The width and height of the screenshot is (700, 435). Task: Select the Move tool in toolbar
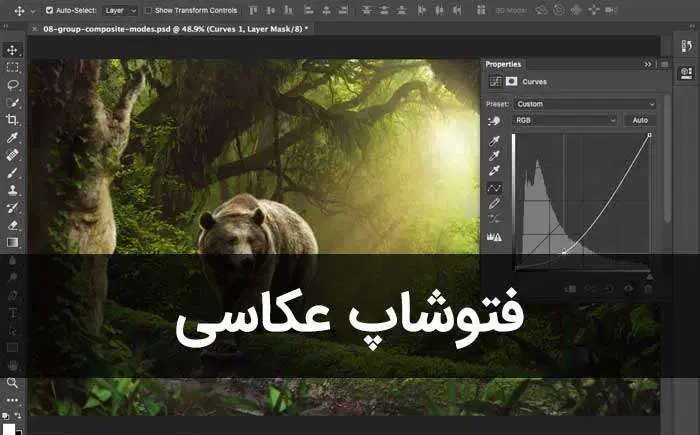[x=12, y=50]
